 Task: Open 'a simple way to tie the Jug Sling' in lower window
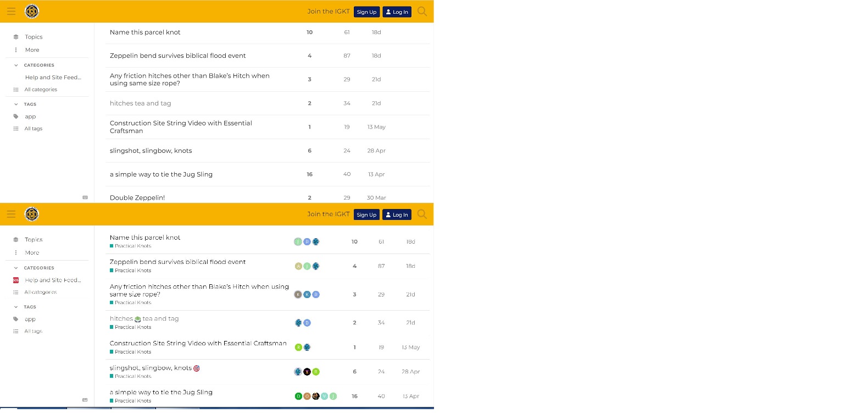(x=161, y=392)
